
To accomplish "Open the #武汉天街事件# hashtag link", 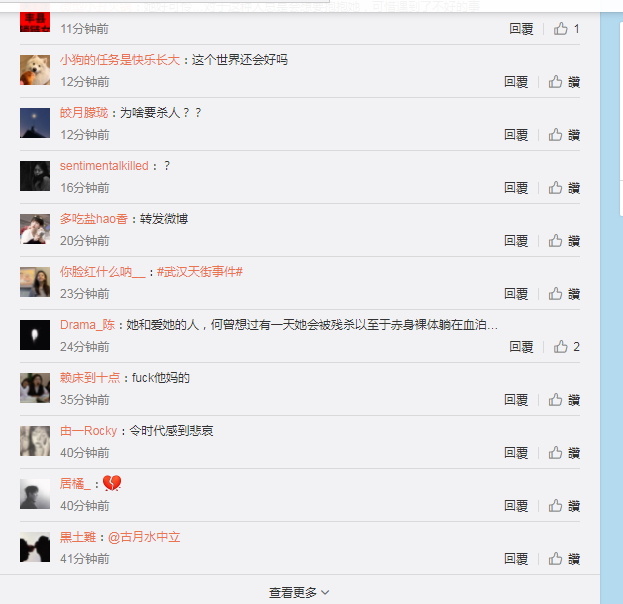I will coord(200,272).
